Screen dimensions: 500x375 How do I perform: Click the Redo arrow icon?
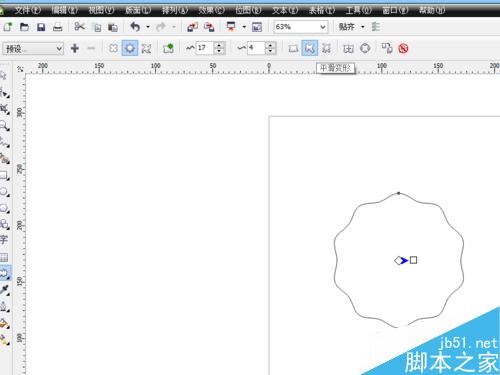(x=161, y=27)
